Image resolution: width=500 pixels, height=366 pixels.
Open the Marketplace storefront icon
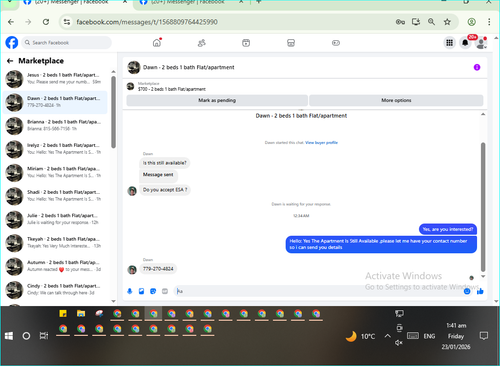[x=291, y=43]
